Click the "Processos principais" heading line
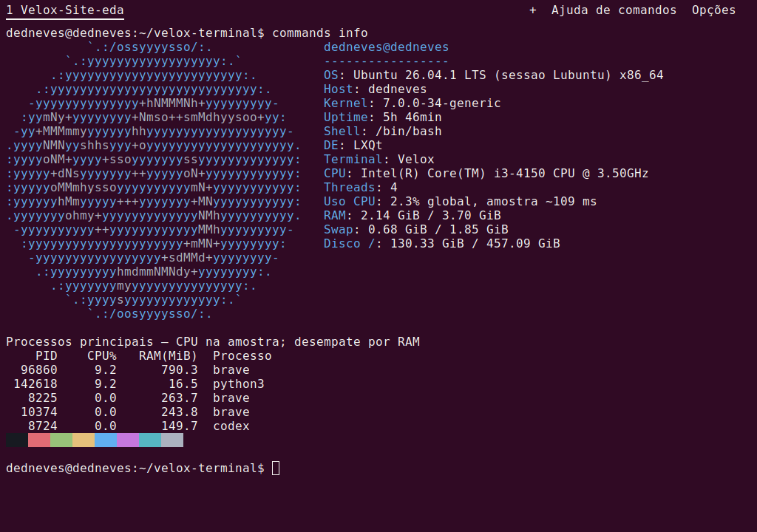 [213, 342]
